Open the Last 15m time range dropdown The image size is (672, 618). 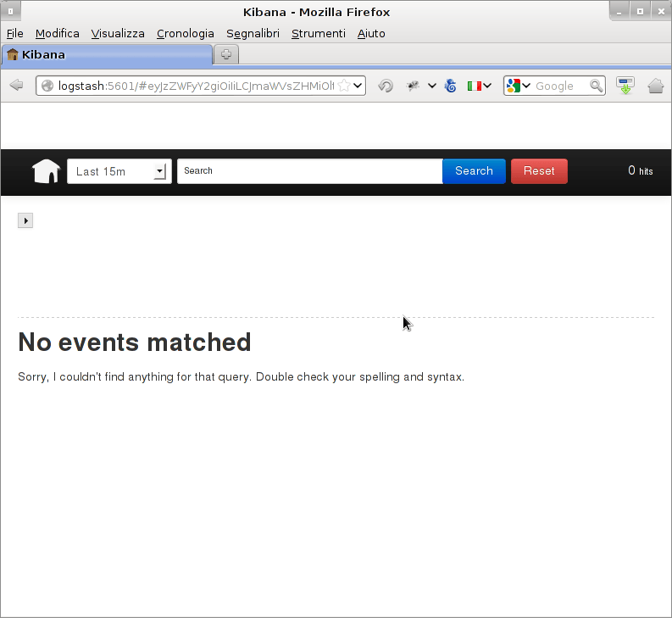pos(119,171)
